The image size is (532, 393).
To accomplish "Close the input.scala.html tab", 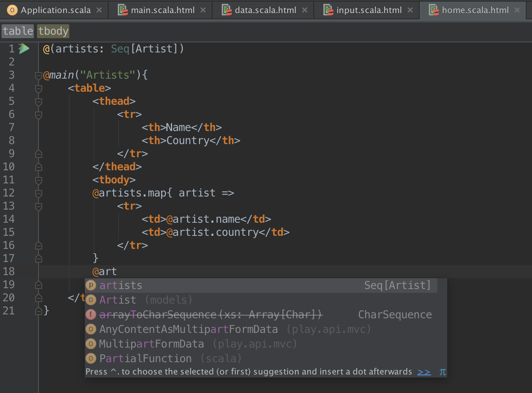I will point(410,10).
